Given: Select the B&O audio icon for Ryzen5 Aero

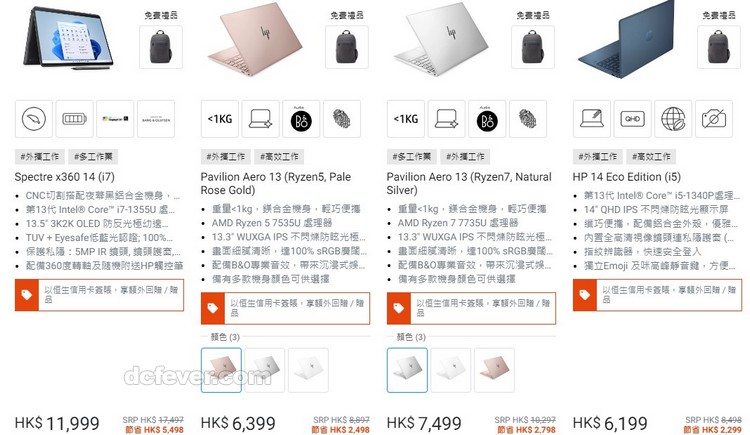Looking at the screenshot, I should pyautogui.click(x=301, y=119).
